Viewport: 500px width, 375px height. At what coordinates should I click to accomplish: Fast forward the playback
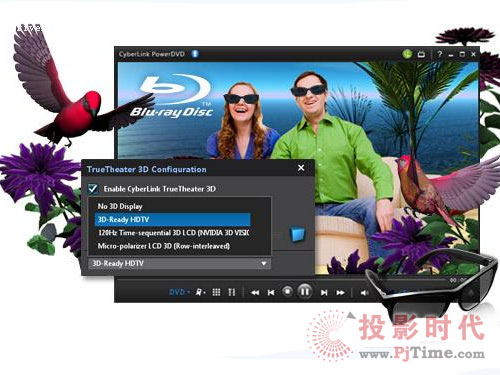(340, 293)
